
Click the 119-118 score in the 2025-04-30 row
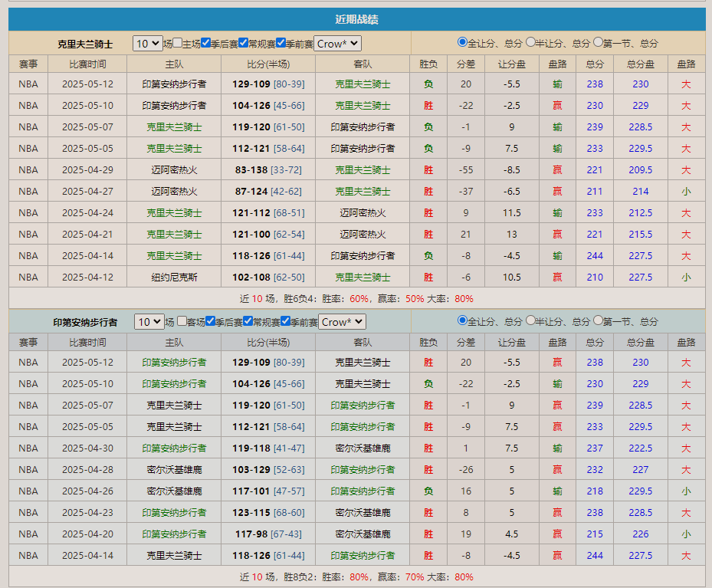pos(251,448)
